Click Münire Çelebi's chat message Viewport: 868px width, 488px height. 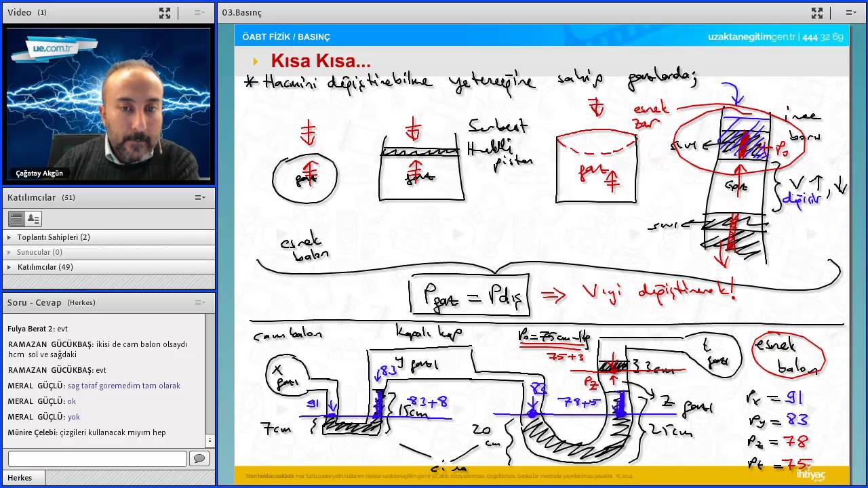tap(87, 432)
